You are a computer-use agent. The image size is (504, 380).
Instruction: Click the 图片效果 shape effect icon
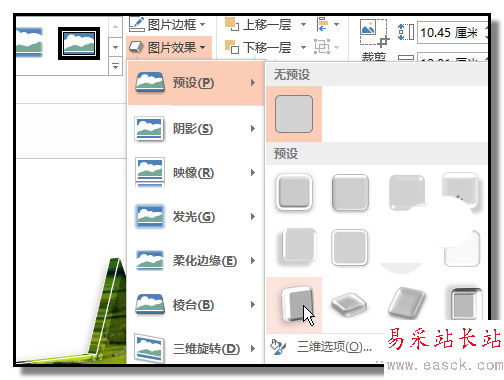(136, 47)
